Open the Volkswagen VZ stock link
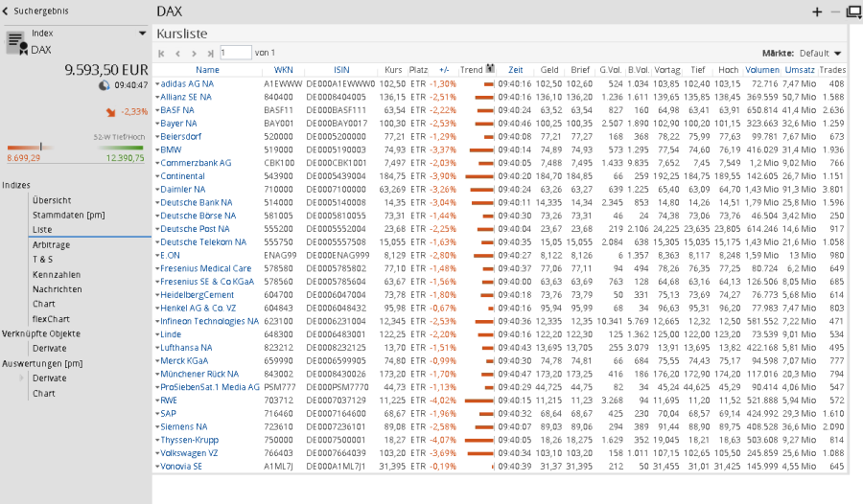The image size is (863, 504). point(189,452)
